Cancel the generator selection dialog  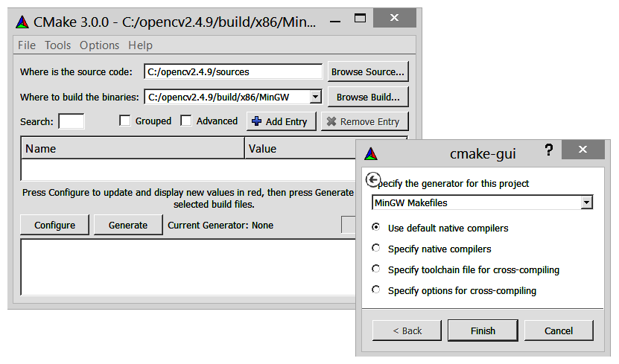(x=559, y=331)
